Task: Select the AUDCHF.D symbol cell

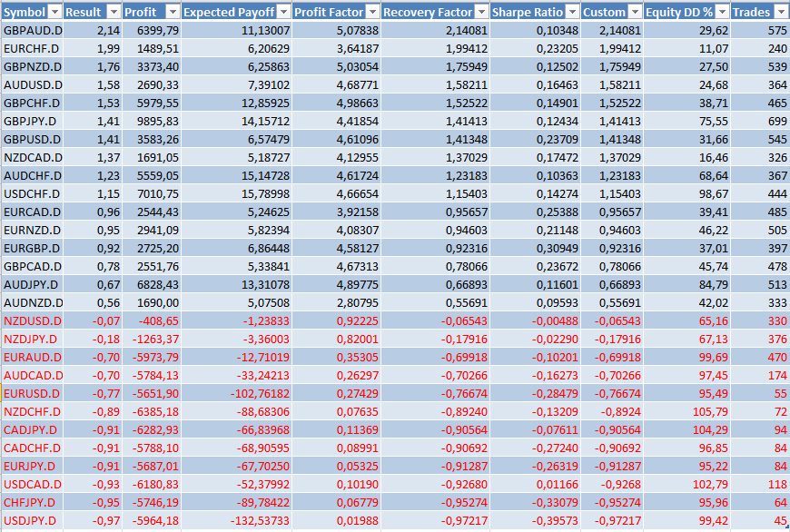Action: point(32,175)
